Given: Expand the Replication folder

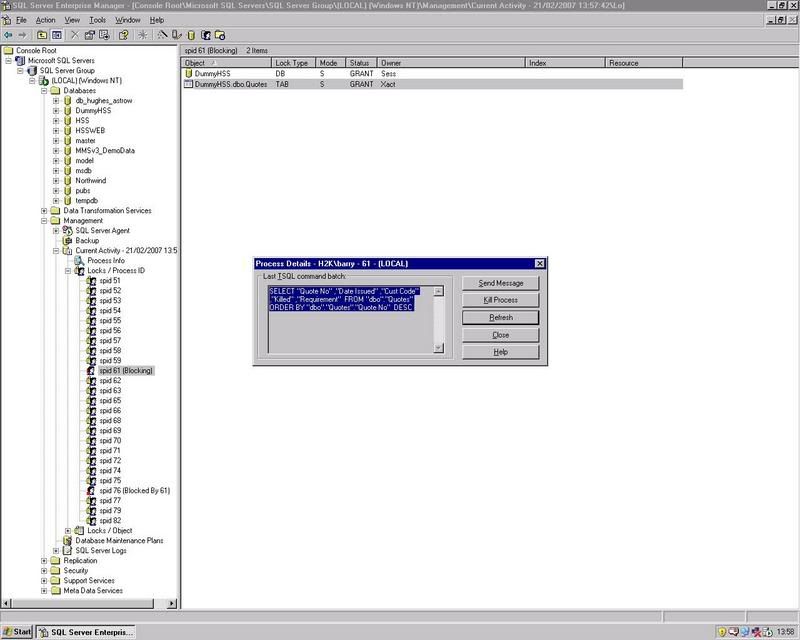Looking at the screenshot, I should pos(44,561).
